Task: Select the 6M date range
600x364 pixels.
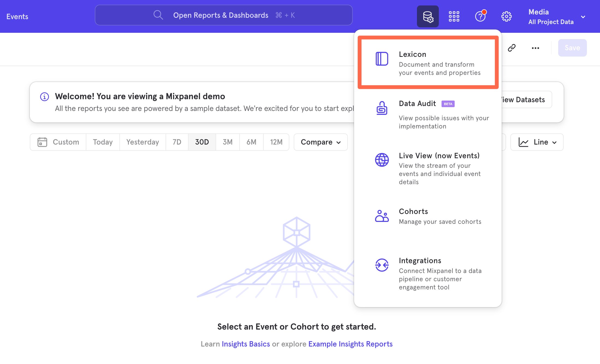Action: click(251, 142)
